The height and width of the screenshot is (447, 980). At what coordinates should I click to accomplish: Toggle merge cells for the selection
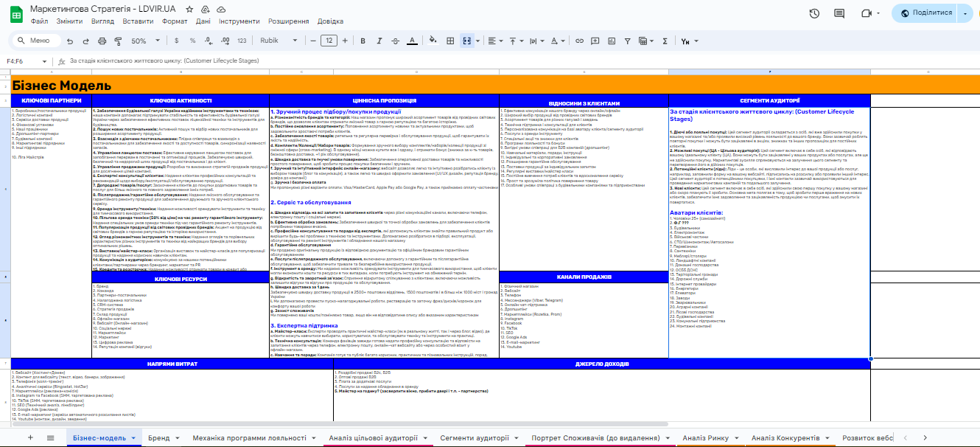pyautogui.click(x=466, y=41)
